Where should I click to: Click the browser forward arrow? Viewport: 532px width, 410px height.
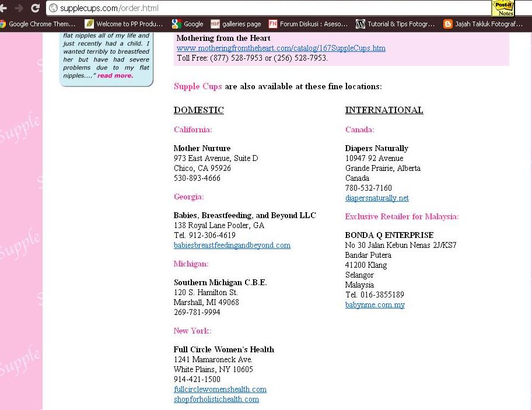[x=19, y=8]
